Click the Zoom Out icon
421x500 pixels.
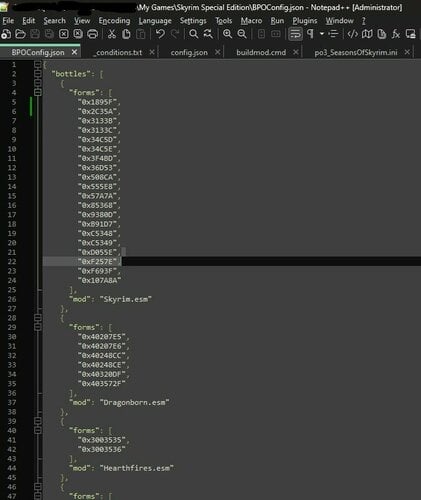(x=242, y=34)
